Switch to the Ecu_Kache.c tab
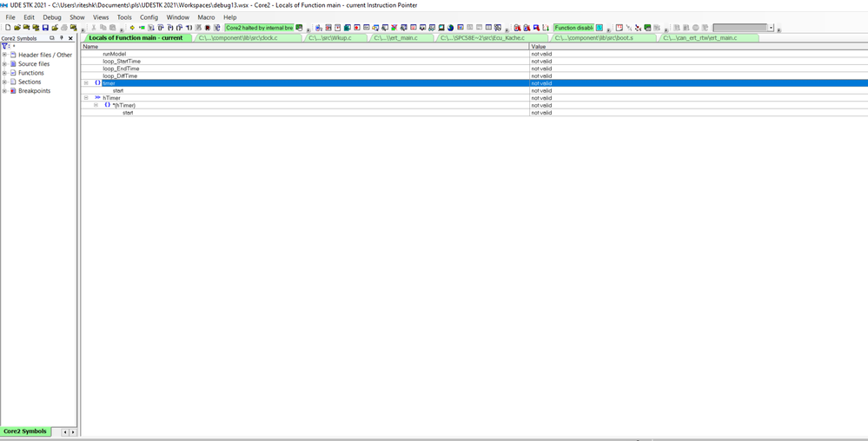 pyautogui.click(x=492, y=38)
